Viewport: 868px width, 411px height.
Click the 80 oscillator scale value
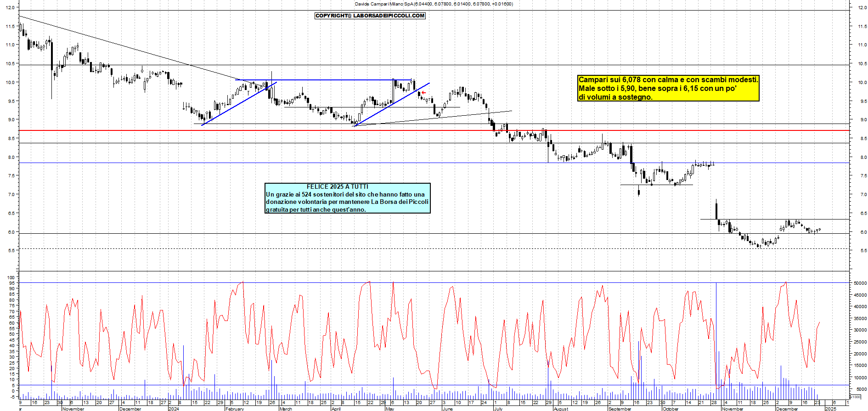click(x=12, y=300)
